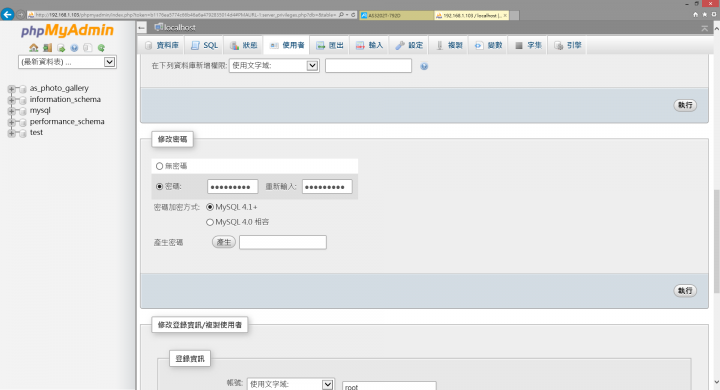Click the mysql database icon
The width and height of the screenshot is (720, 390).
(22, 111)
